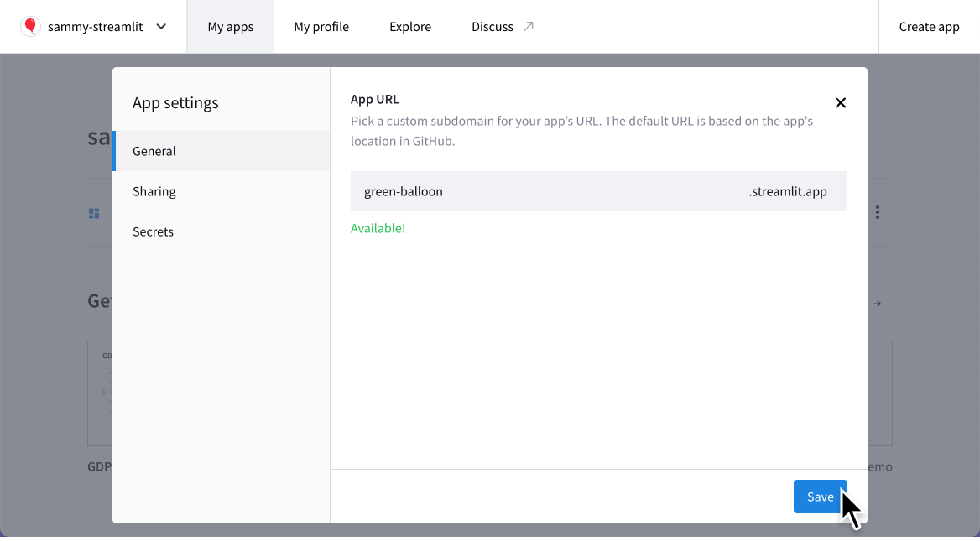Save the custom subdomain
Screen dimensions: 980x541
pos(820,496)
